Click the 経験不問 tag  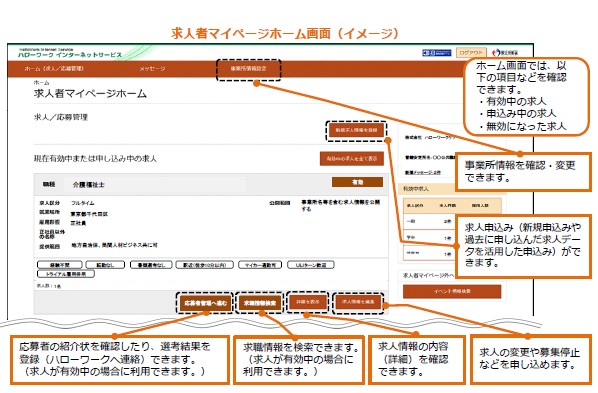pyautogui.click(x=59, y=265)
